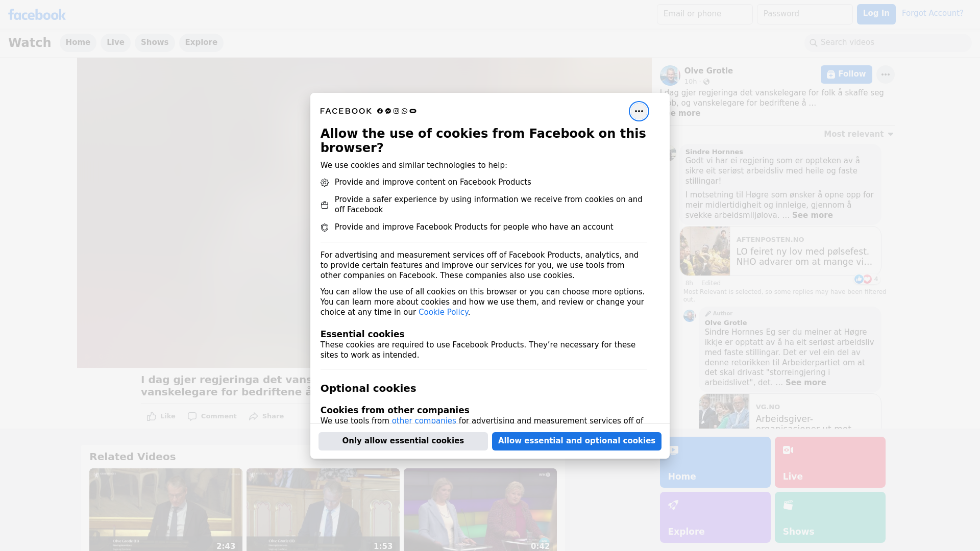Click the 10h post timestamp
The height and width of the screenshot is (551, 980).
[x=691, y=82]
